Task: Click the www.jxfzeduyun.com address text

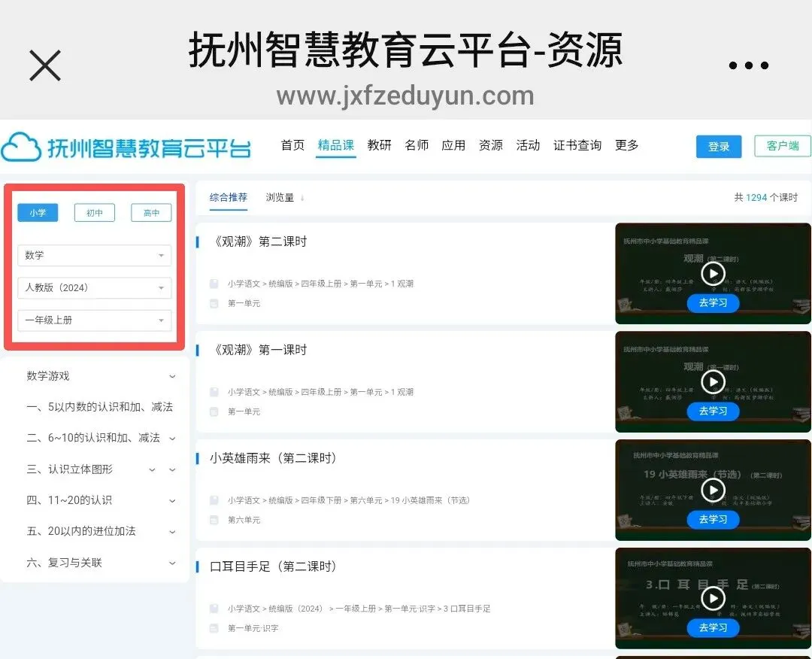Action: [x=405, y=96]
